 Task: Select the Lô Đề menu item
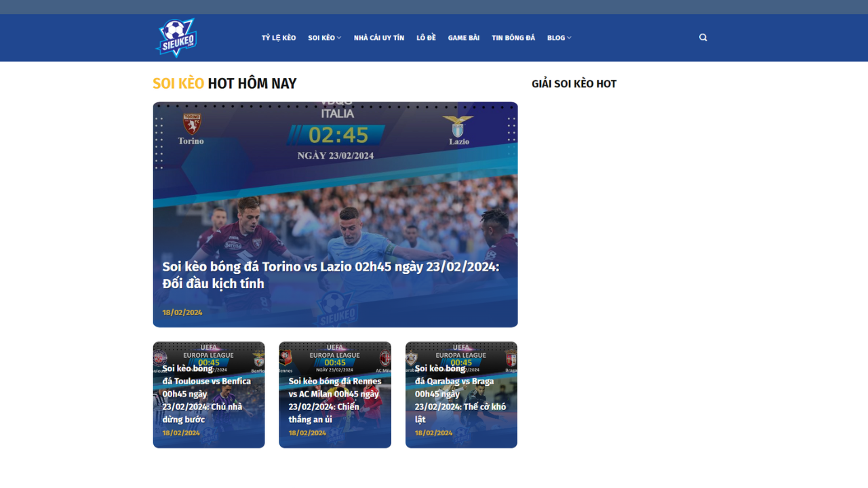(426, 38)
